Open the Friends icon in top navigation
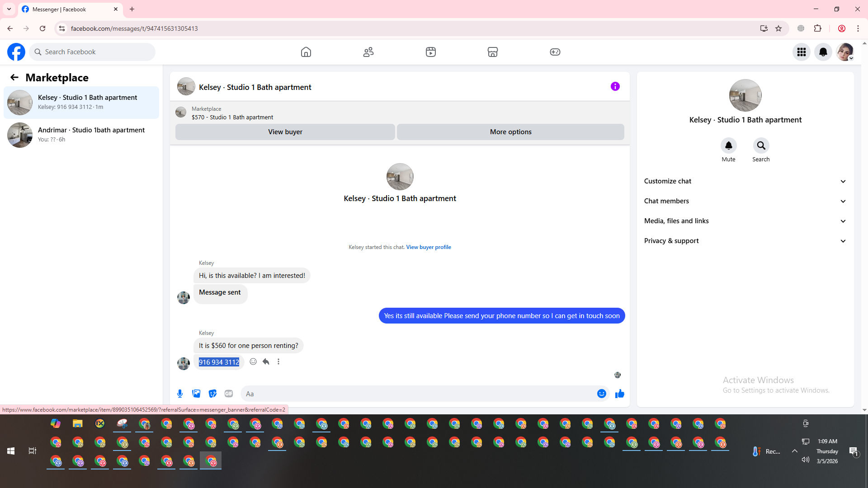Viewport: 868px width, 488px height. pyautogui.click(x=368, y=52)
